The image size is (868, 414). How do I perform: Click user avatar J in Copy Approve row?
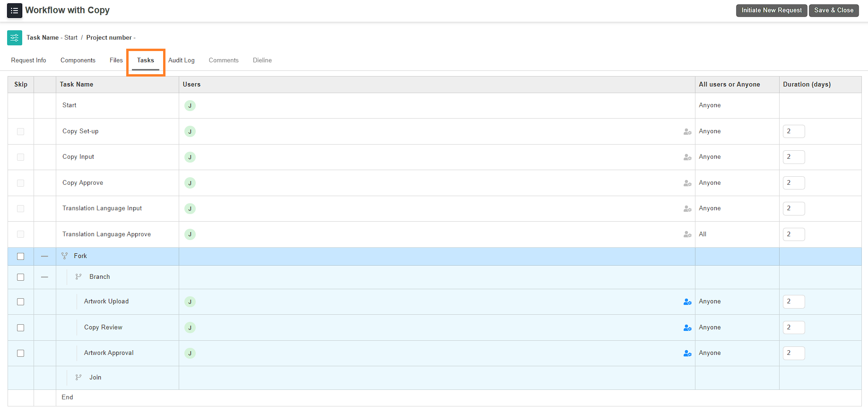[x=190, y=183]
